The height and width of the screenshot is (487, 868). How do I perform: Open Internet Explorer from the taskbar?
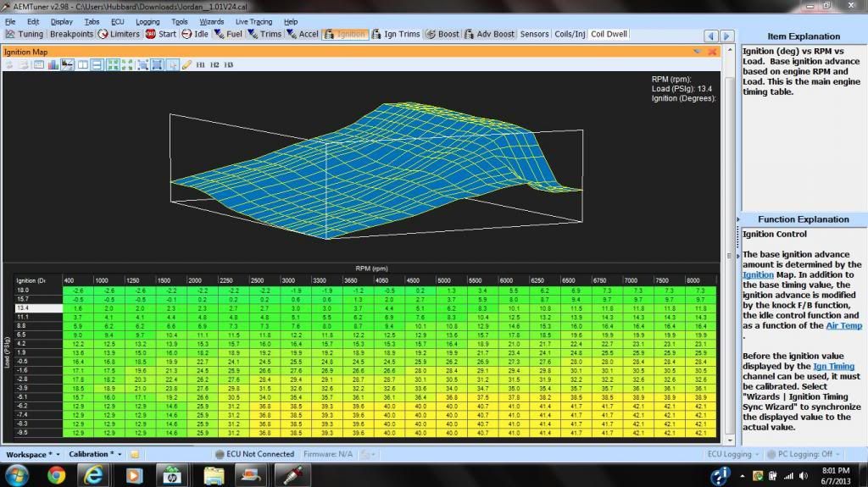[x=94, y=475]
